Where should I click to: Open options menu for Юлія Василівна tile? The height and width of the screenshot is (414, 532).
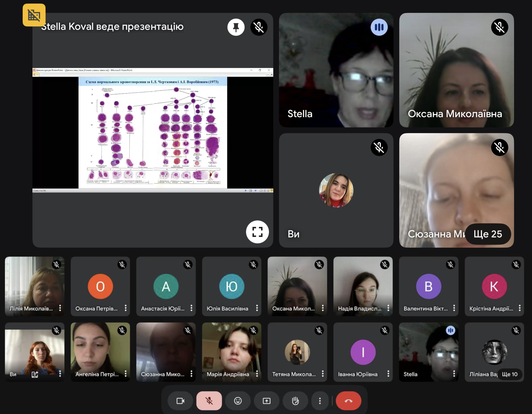tap(257, 308)
